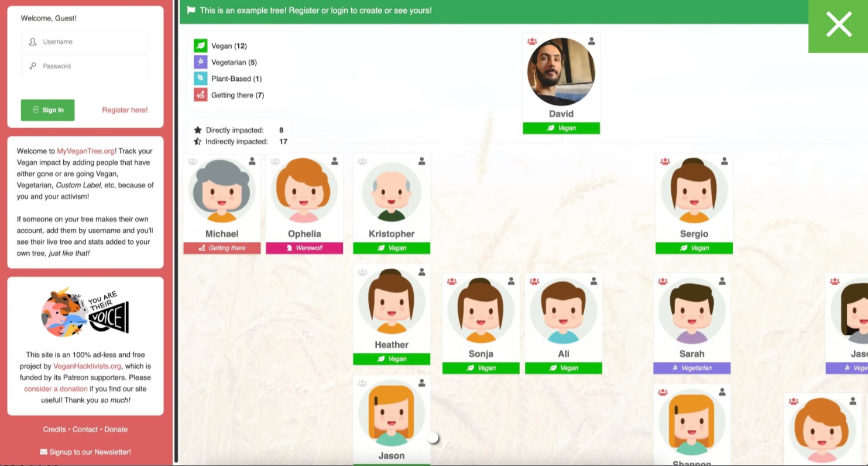The image size is (868, 466).
Task: Click Ophelia's avatar
Action: (x=304, y=191)
